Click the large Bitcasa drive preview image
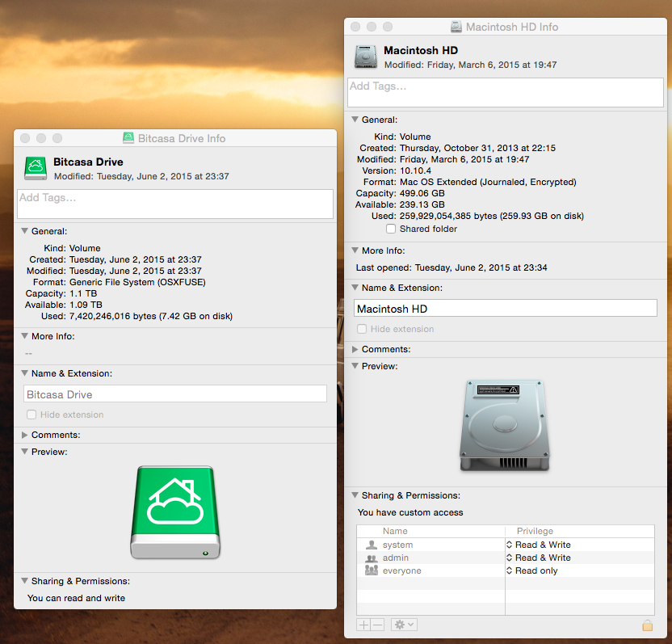Screen dimensions: 672x644 (x=174, y=512)
